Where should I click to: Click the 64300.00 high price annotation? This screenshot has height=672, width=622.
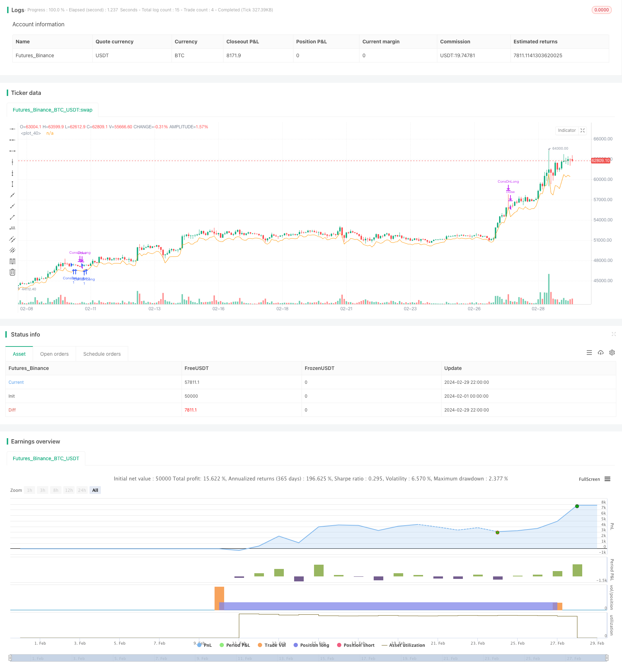pos(560,149)
